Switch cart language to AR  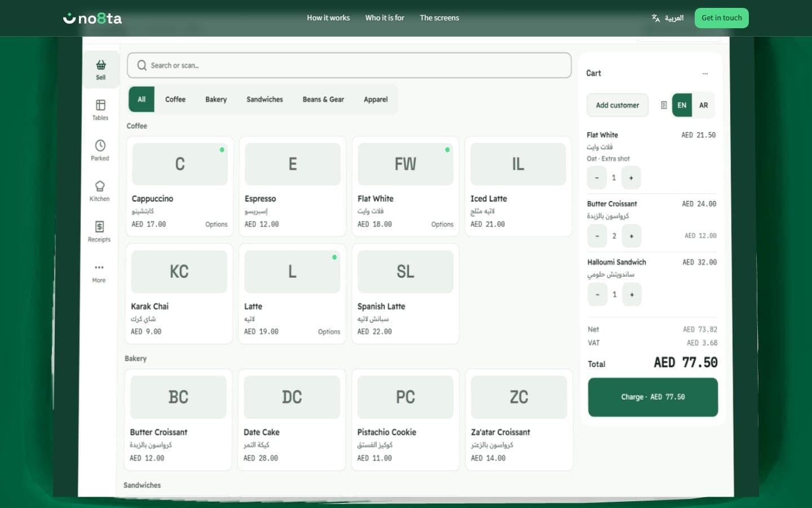[703, 105]
